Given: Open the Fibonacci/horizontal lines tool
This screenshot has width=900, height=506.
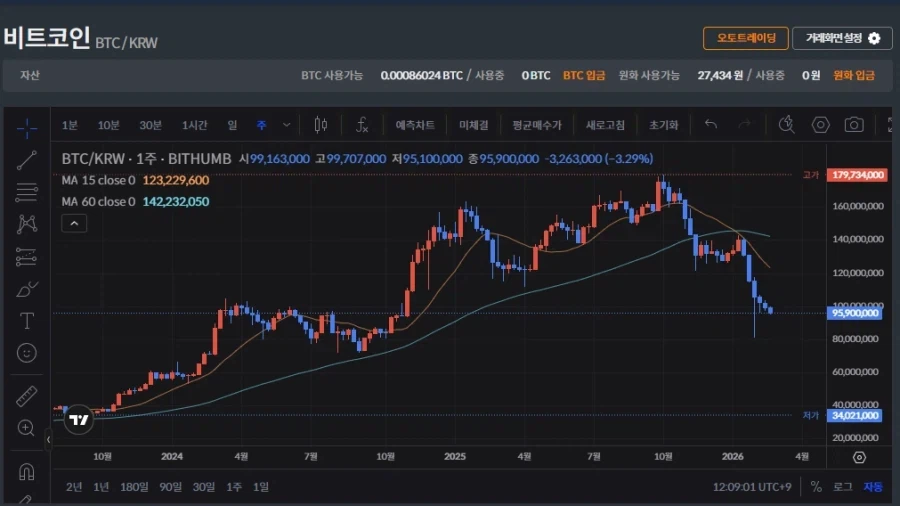Looking at the screenshot, I should tap(26, 192).
